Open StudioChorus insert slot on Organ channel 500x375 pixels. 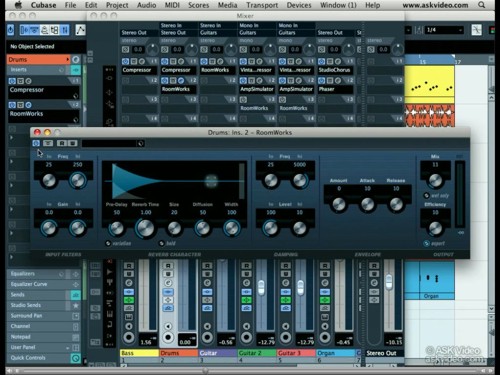click(x=335, y=70)
